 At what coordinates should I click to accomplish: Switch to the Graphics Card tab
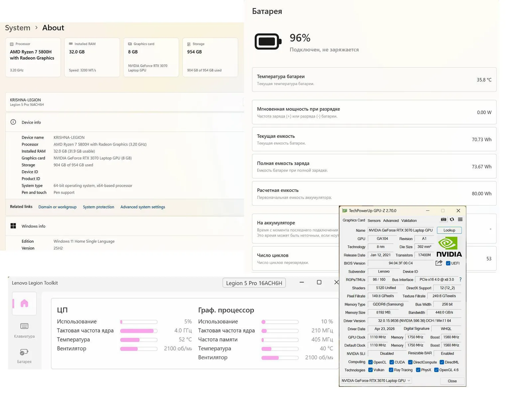[x=354, y=220]
